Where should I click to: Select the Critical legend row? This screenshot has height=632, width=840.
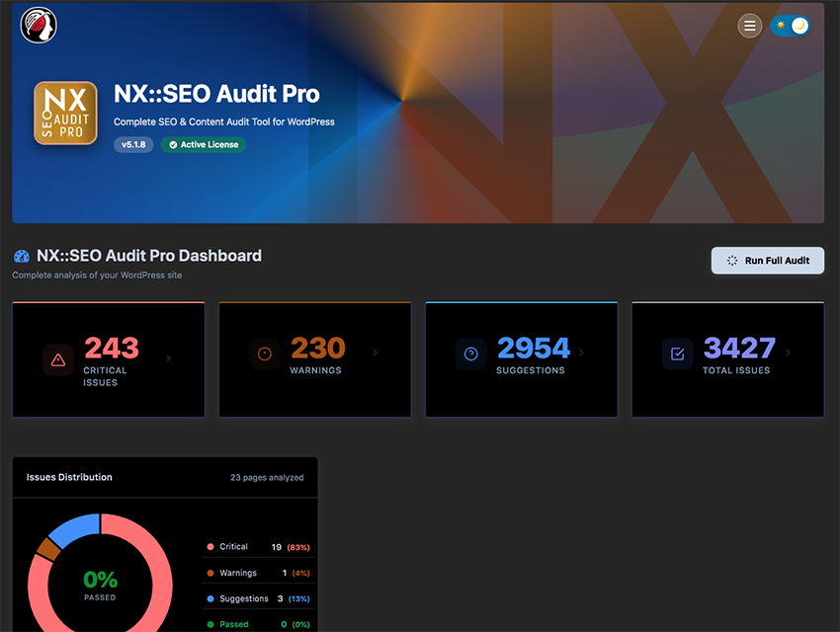point(258,546)
